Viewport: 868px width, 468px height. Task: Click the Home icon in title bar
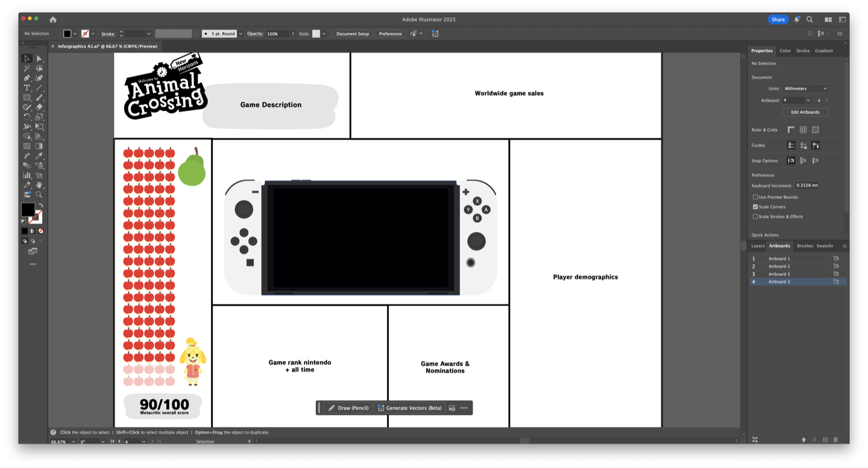(x=53, y=19)
